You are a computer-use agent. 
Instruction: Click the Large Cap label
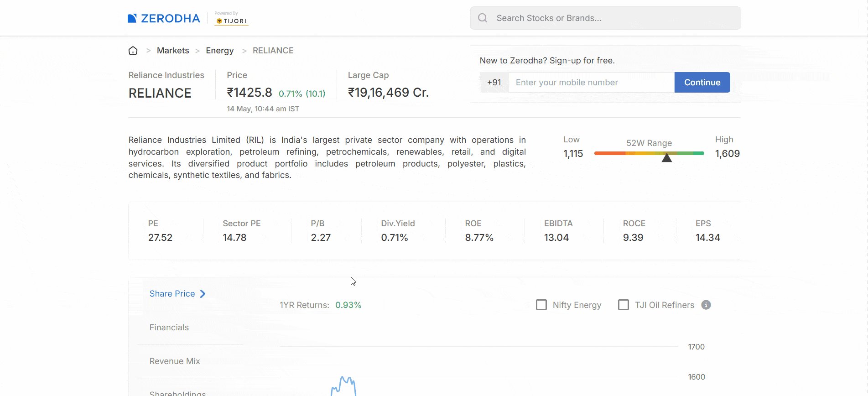[369, 75]
